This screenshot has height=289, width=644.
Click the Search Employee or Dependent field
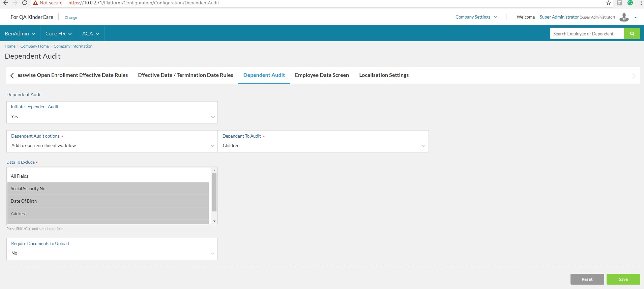(x=587, y=34)
